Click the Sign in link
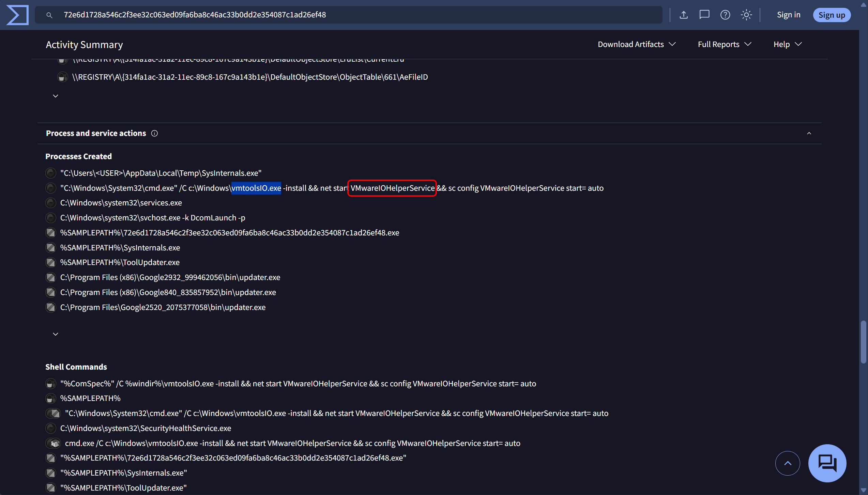Viewport: 868px width, 495px height. pyautogui.click(x=789, y=15)
